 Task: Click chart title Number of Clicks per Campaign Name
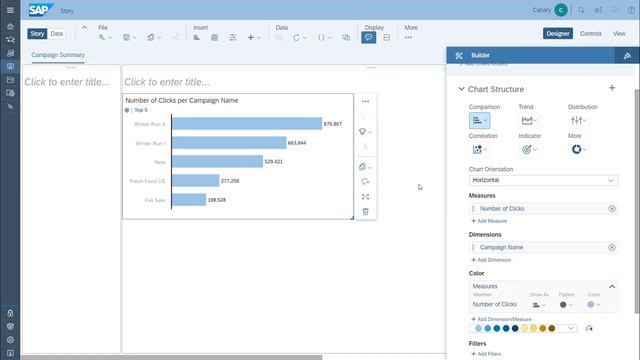182,100
